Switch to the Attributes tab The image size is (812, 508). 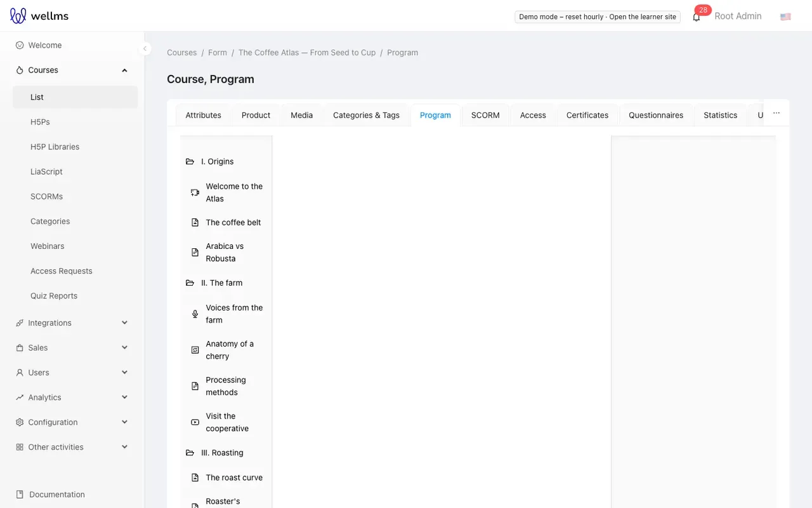[203, 115]
